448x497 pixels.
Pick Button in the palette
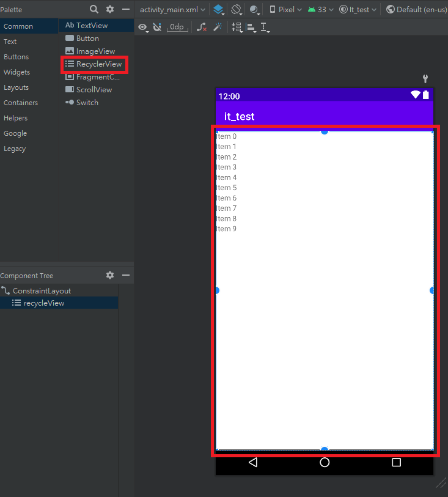tap(97, 39)
